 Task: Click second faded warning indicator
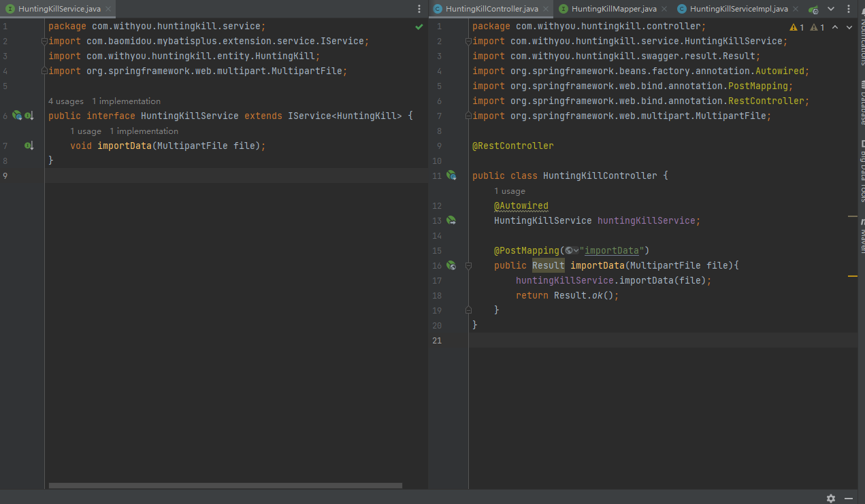click(x=817, y=27)
